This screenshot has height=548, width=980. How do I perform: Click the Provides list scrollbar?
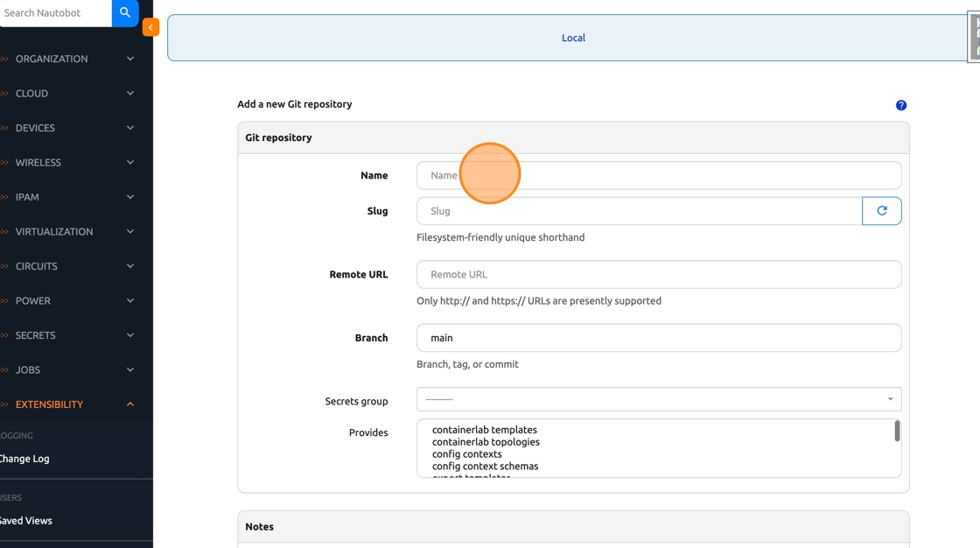(897, 431)
